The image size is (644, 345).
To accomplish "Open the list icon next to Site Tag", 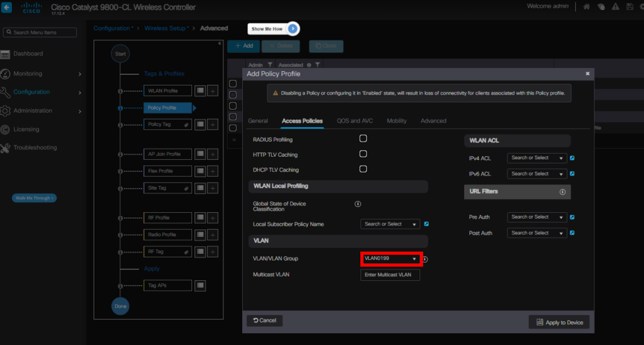I will click(x=200, y=188).
